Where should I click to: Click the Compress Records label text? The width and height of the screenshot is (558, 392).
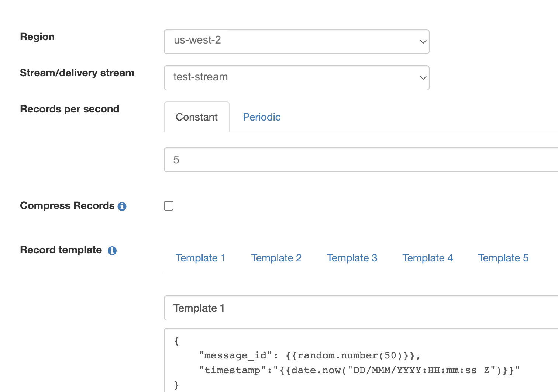67,206
